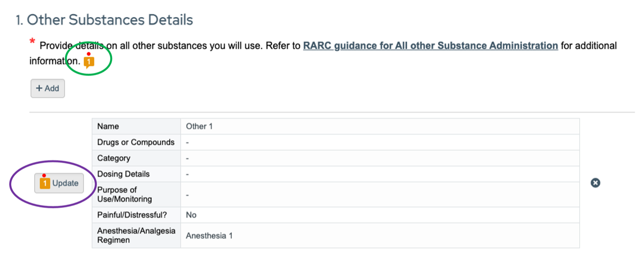Open the RARC guidance for substance administration link
The height and width of the screenshot is (267, 644).
pyautogui.click(x=431, y=46)
